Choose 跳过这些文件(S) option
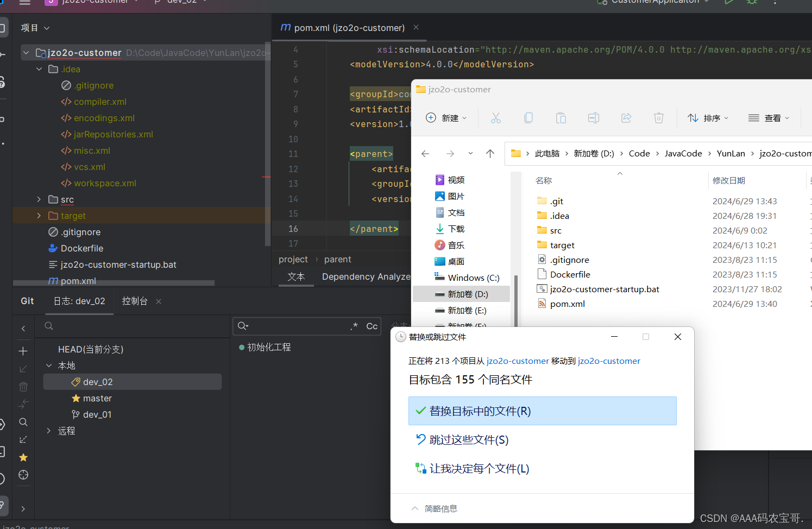 click(542, 439)
